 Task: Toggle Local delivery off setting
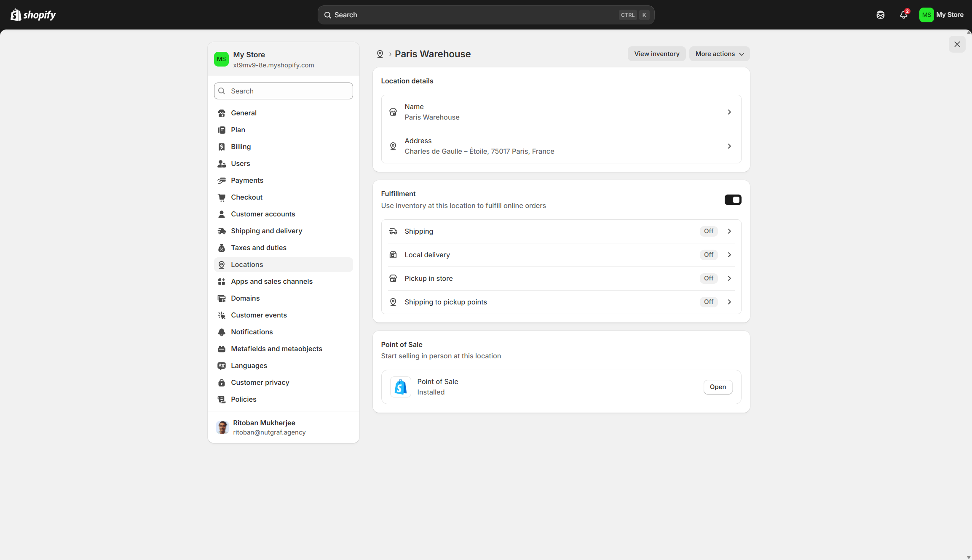708,255
